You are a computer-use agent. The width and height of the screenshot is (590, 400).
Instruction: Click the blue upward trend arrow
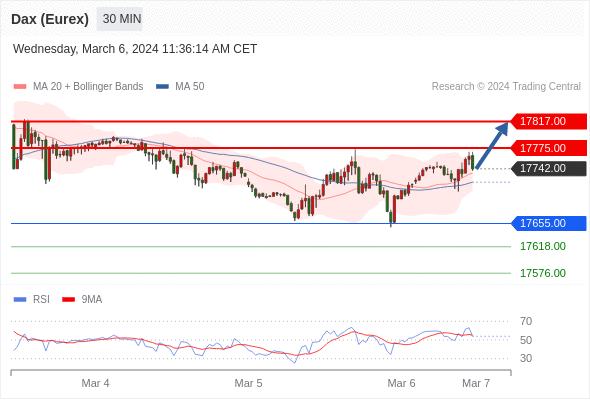(x=492, y=145)
